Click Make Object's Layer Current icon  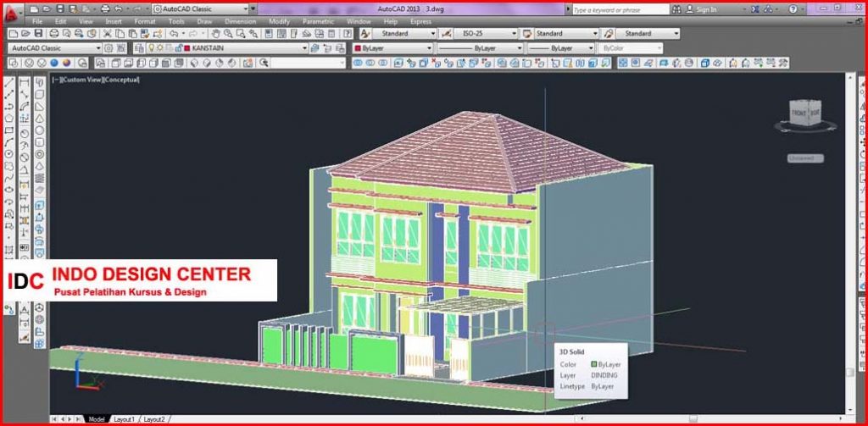314,48
